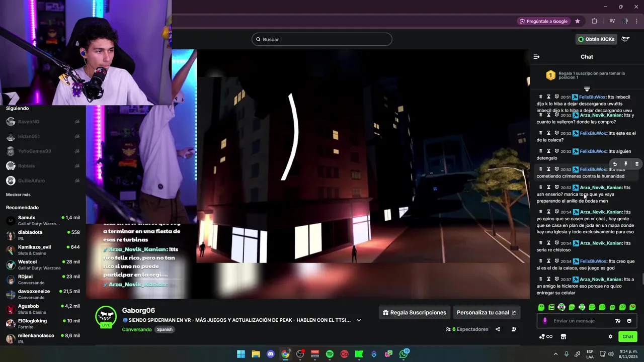644x362 pixels.
Task: Open Kick app from taskbar
Action: click(359, 354)
